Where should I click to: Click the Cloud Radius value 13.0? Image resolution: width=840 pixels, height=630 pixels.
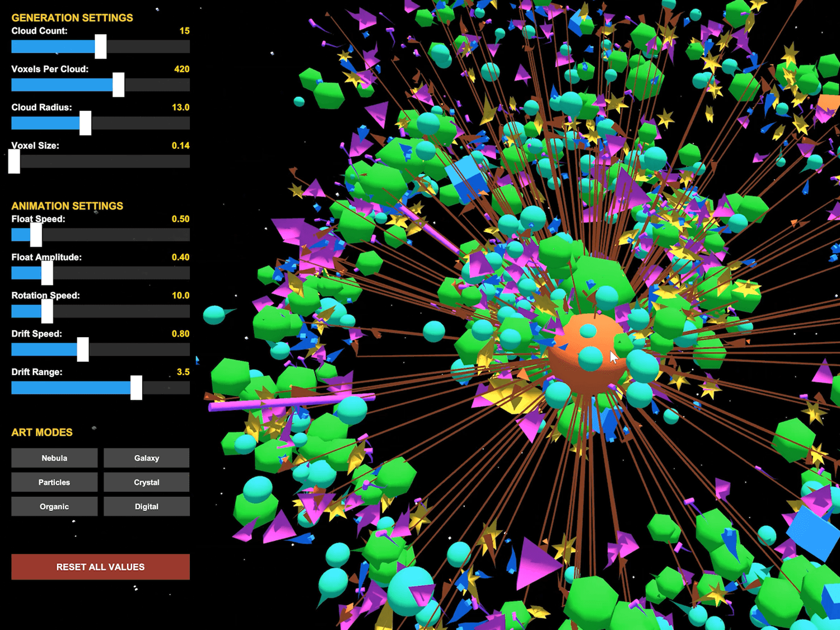[x=180, y=107]
